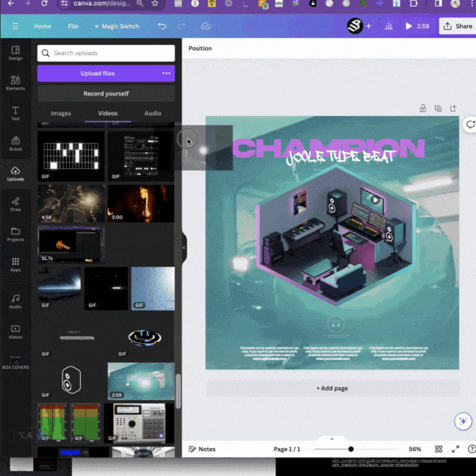Open Magic Switch menu
The height and width of the screenshot is (476, 476).
(117, 26)
